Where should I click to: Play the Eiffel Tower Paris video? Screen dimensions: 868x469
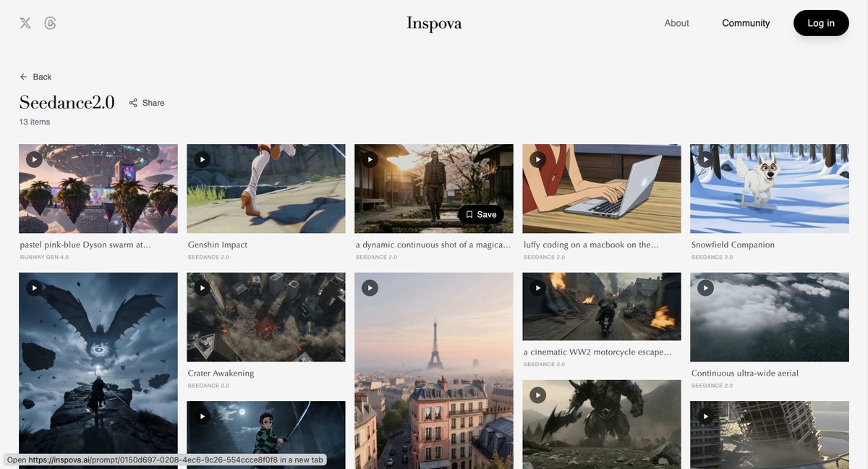pyautogui.click(x=370, y=288)
